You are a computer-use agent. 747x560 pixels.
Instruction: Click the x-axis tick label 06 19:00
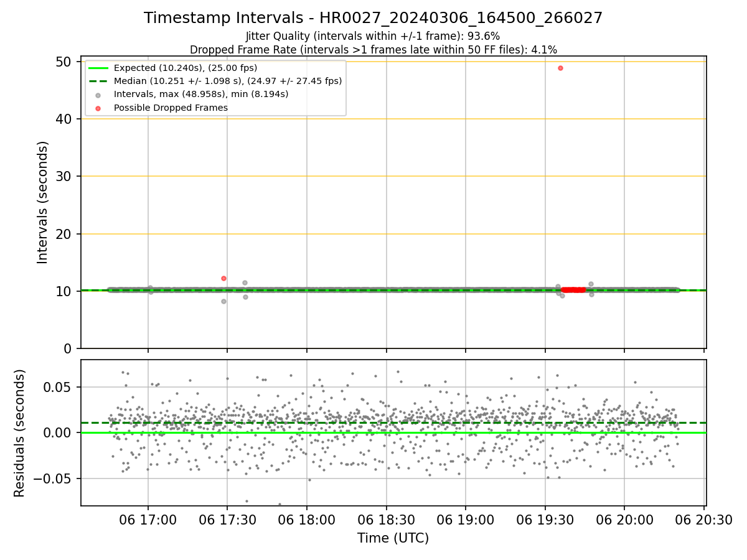click(466, 519)
